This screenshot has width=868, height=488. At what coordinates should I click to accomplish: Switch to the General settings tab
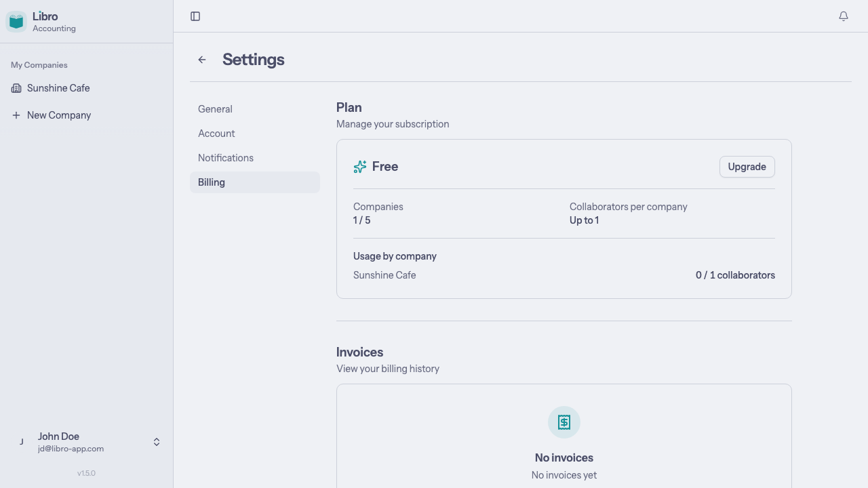[215, 109]
